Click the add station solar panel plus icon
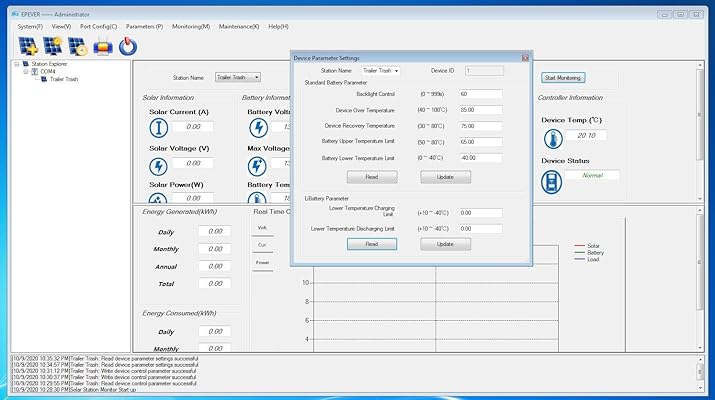 [27, 45]
